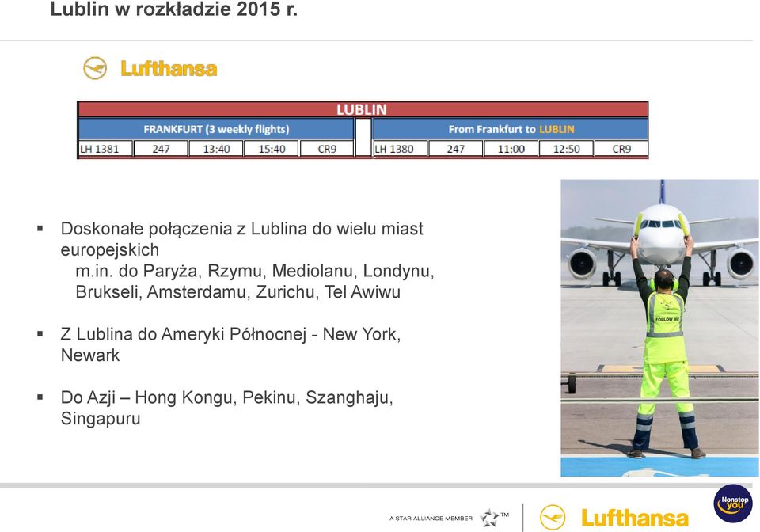
Task: Click the 13:40 departure time cell
Action: (x=216, y=149)
